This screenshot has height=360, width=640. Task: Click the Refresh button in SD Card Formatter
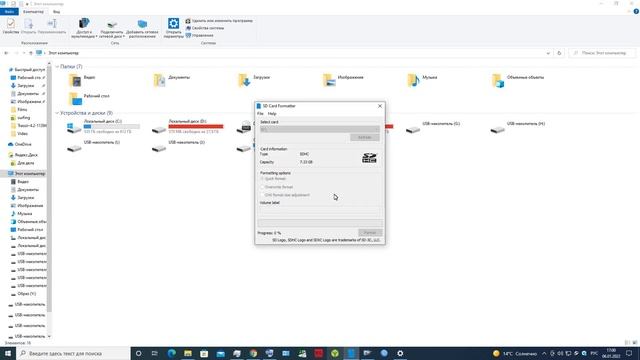pos(364,138)
